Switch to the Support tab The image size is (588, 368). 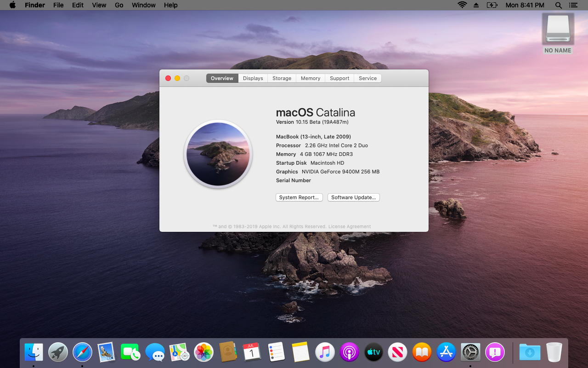(x=339, y=78)
